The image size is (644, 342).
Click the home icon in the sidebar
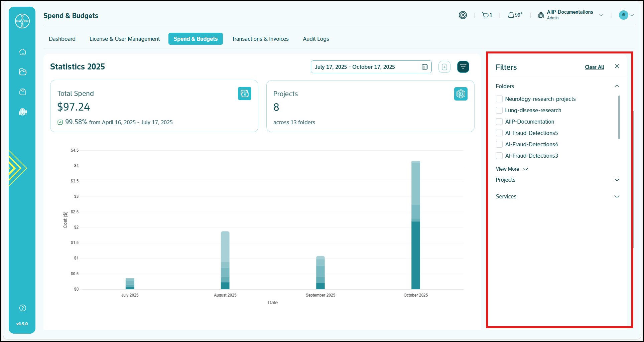23,52
